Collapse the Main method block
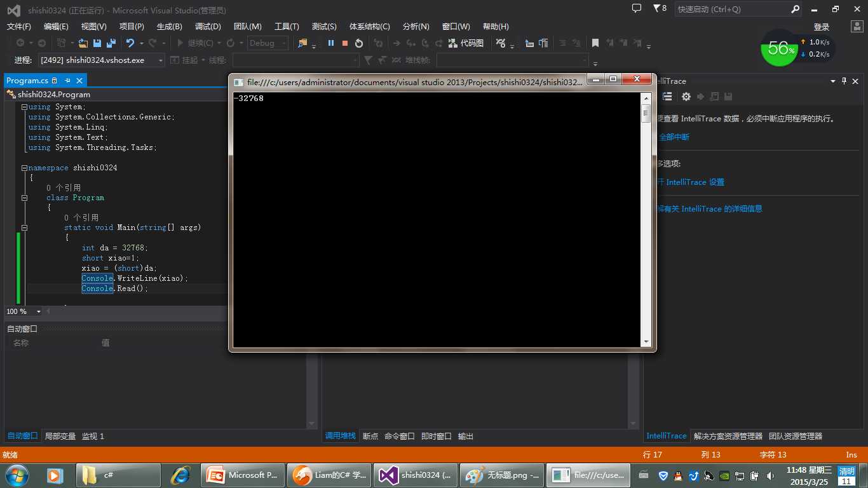Screen dimensions: 868x488 click(24, 227)
